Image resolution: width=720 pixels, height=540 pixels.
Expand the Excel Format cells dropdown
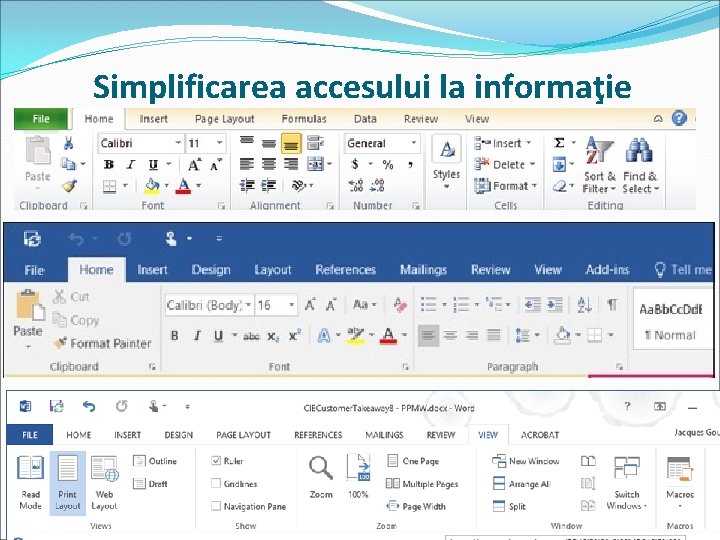pyautogui.click(x=534, y=186)
